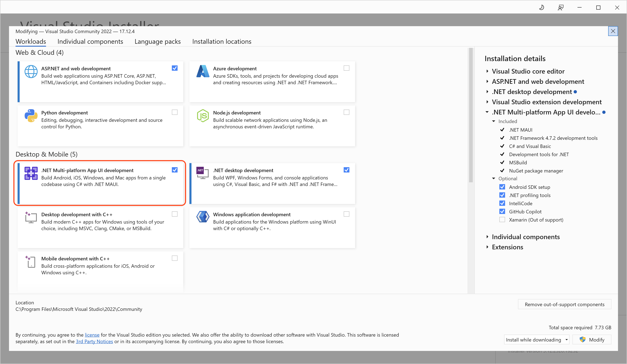Image resolution: width=627 pixels, height=364 pixels.
Task: Check Windows application development workload
Action: [346, 214]
